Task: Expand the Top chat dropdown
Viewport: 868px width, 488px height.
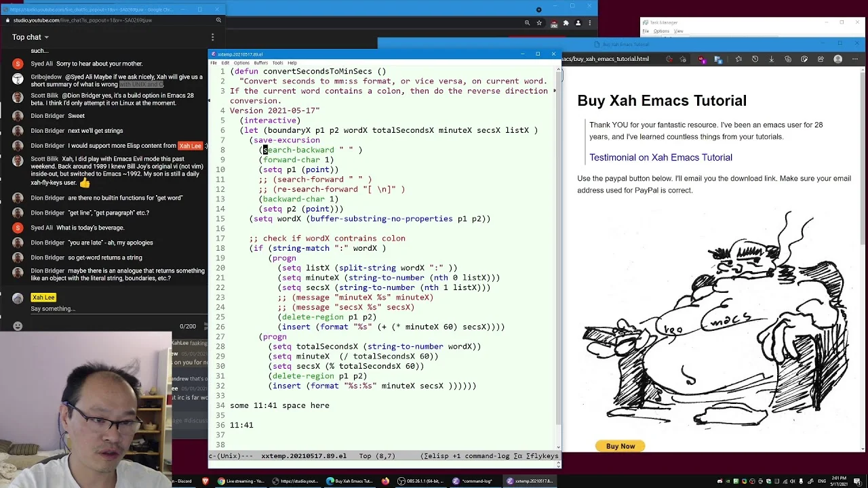Action: pyautogui.click(x=31, y=37)
